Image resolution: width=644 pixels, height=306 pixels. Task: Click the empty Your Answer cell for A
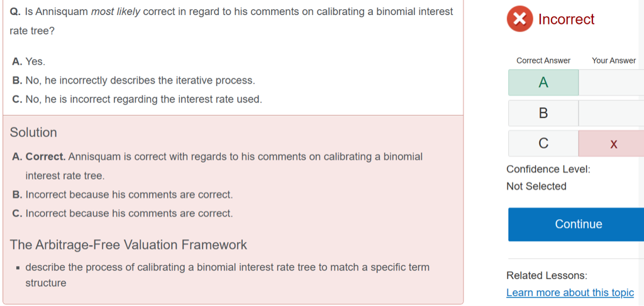point(611,83)
